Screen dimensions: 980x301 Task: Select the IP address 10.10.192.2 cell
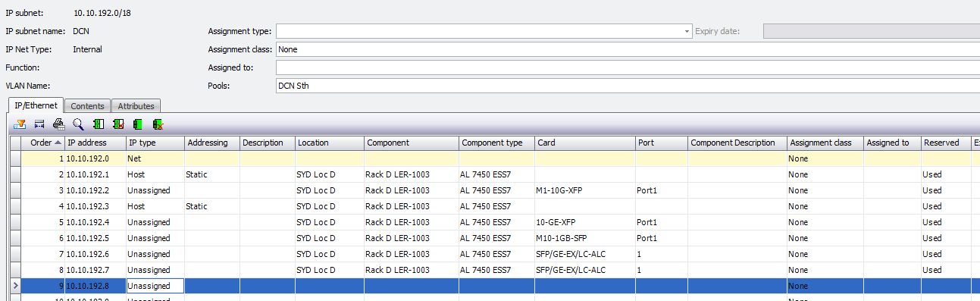(x=95, y=190)
